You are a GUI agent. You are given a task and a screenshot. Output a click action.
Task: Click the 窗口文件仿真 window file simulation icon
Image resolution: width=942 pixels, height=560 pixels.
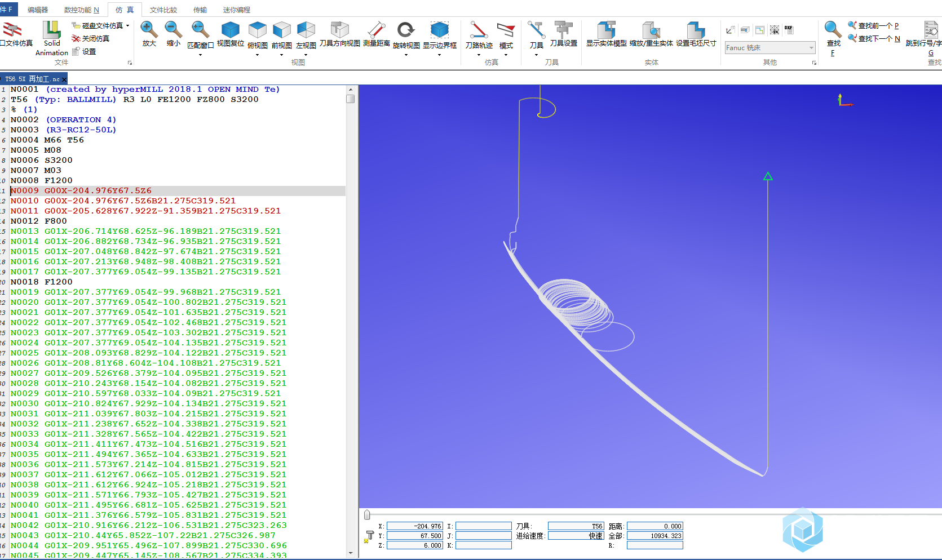click(12, 30)
